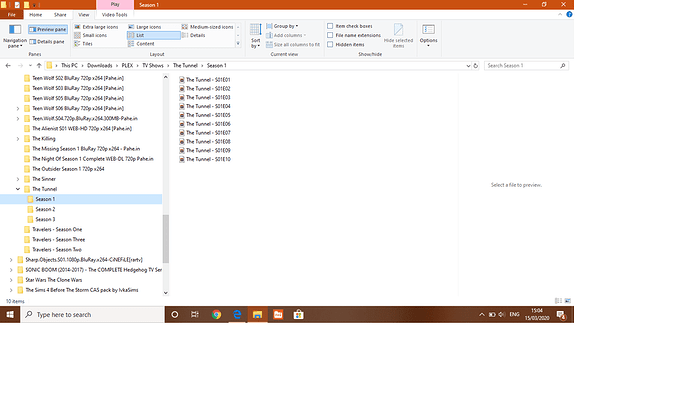
Task: Select The Tunnel - S01E05 file
Action: (x=205, y=115)
